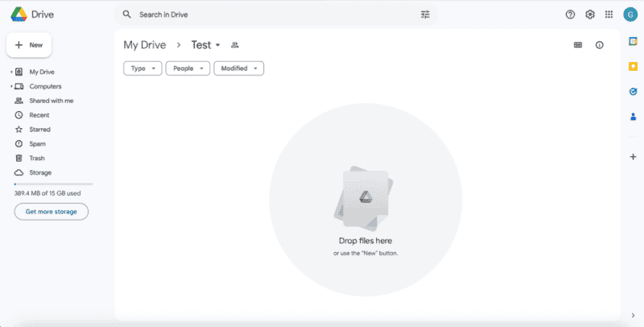This screenshot has height=327, width=644.
Task: Switch to grid layout view
Action: point(578,45)
